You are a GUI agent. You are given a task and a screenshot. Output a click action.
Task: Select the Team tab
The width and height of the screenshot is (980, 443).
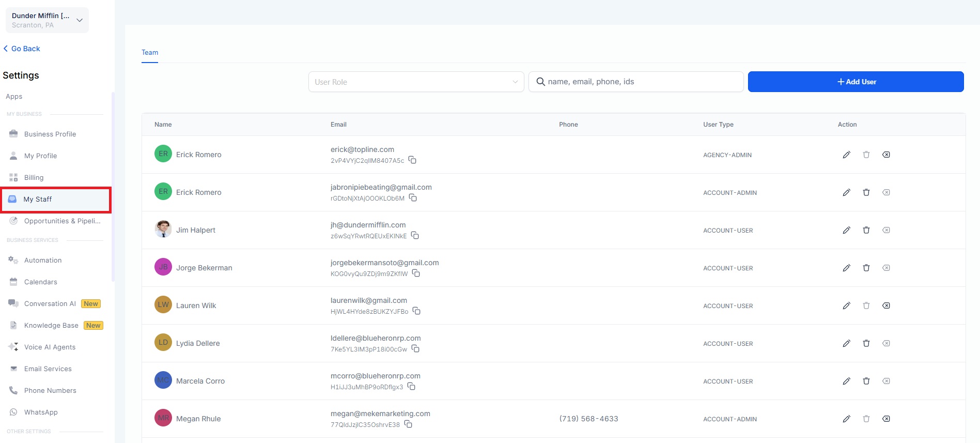point(150,52)
